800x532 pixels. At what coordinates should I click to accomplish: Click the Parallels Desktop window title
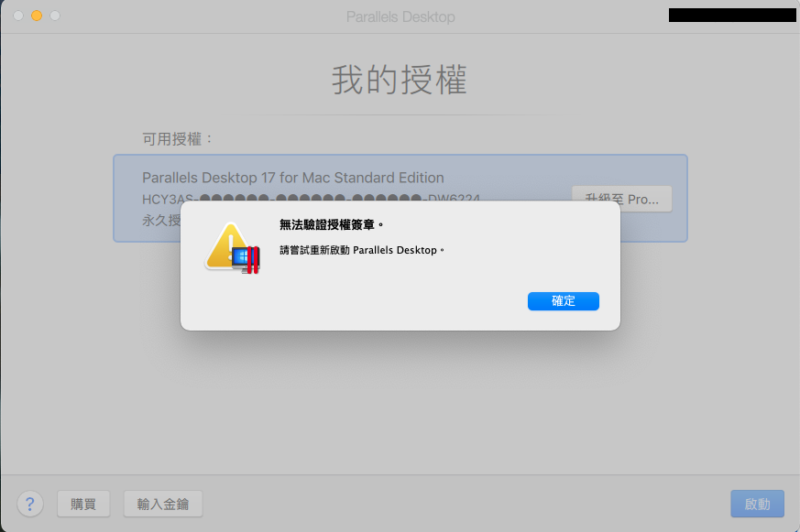(x=400, y=16)
